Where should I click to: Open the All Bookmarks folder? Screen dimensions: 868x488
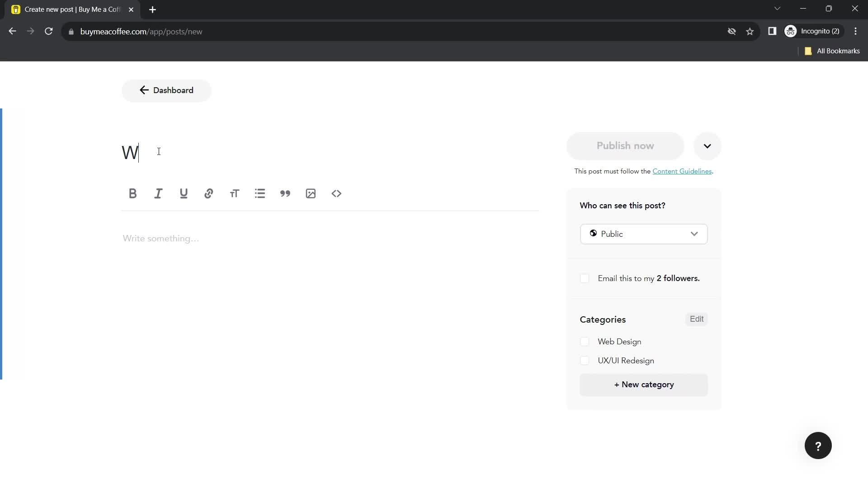coord(832,51)
